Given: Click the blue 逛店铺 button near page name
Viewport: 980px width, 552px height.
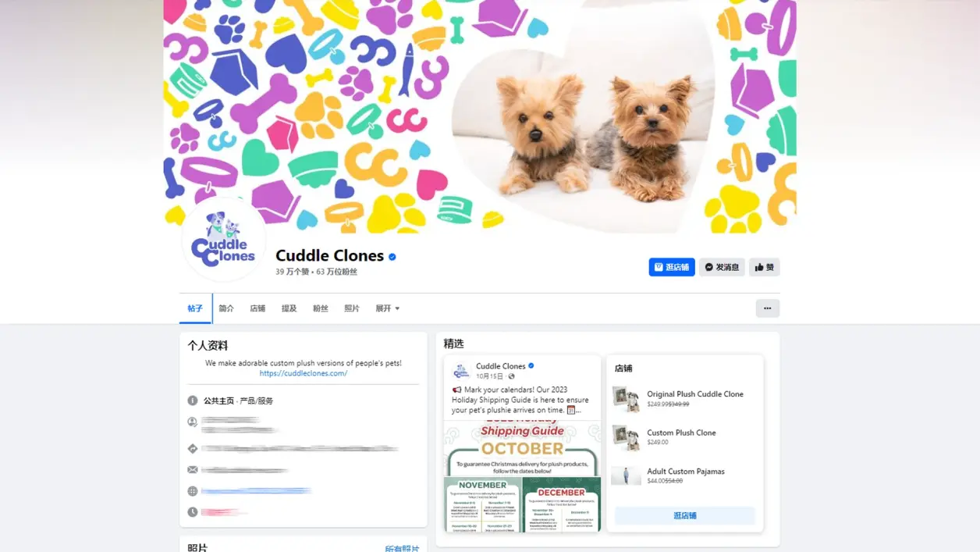Looking at the screenshot, I should coord(672,267).
